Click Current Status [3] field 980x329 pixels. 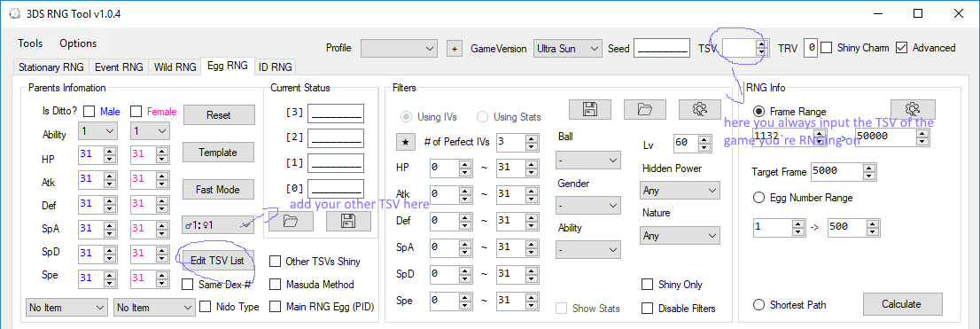coord(336,114)
